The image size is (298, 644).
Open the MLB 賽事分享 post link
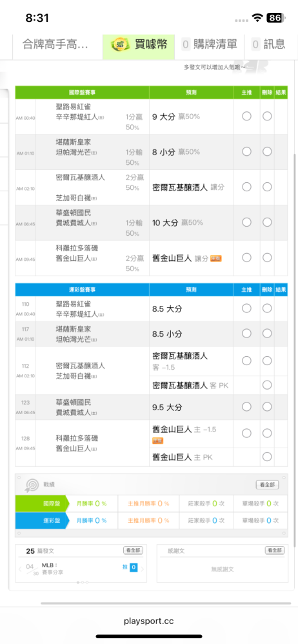[53, 569]
